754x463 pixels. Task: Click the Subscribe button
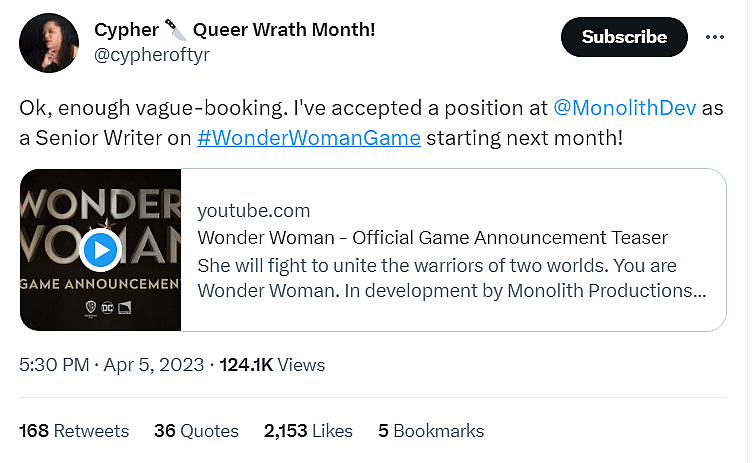click(624, 37)
